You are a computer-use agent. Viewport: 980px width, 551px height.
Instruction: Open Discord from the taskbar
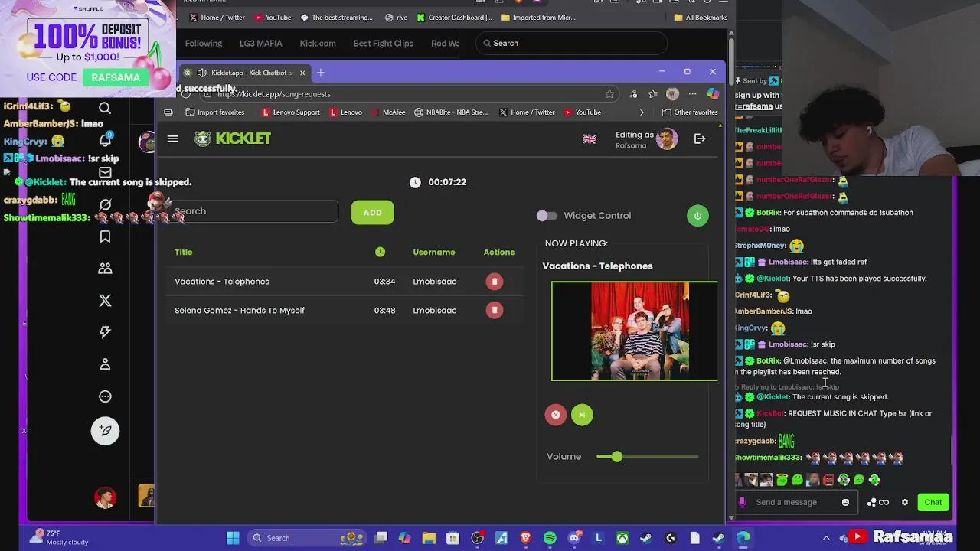point(574,538)
